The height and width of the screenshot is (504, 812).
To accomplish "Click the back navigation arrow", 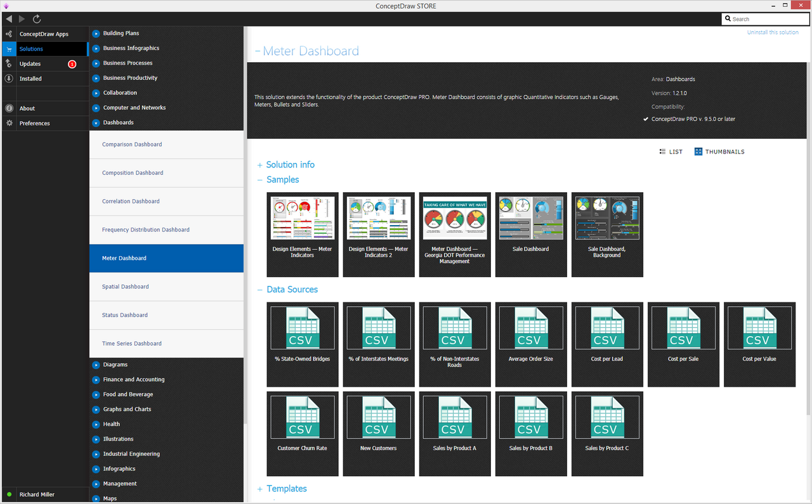I will click(9, 19).
